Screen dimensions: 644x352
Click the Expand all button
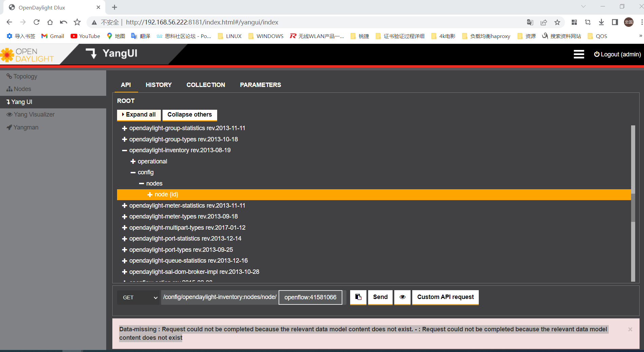click(139, 115)
